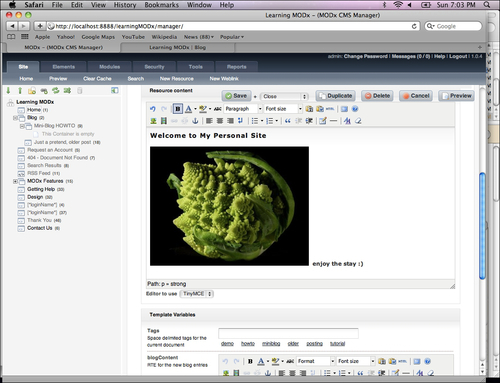
Task: Click the Indent icon in the content editor
Action: [309, 121]
